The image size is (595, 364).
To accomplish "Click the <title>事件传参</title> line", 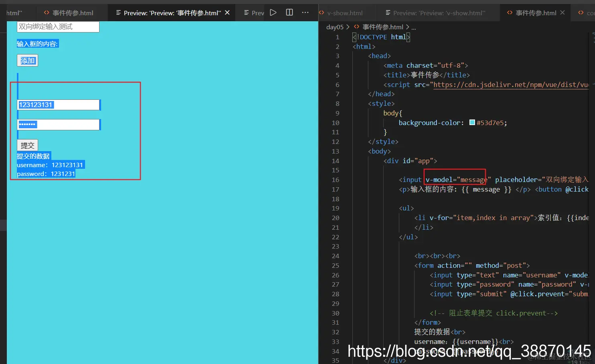I will pos(426,75).
